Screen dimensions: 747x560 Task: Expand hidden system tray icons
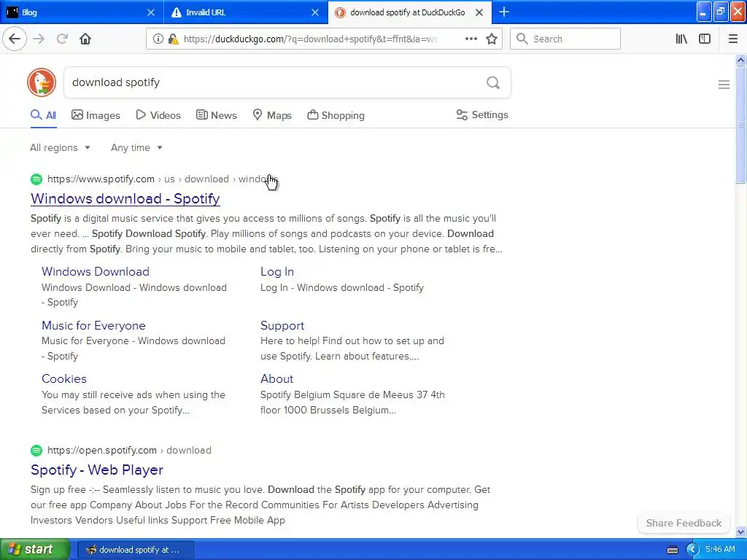coord(692,550)
